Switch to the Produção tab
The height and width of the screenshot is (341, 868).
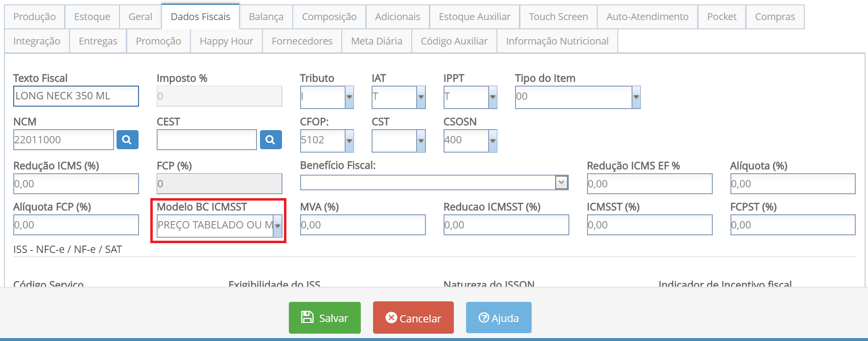click(x=34, y=17)
